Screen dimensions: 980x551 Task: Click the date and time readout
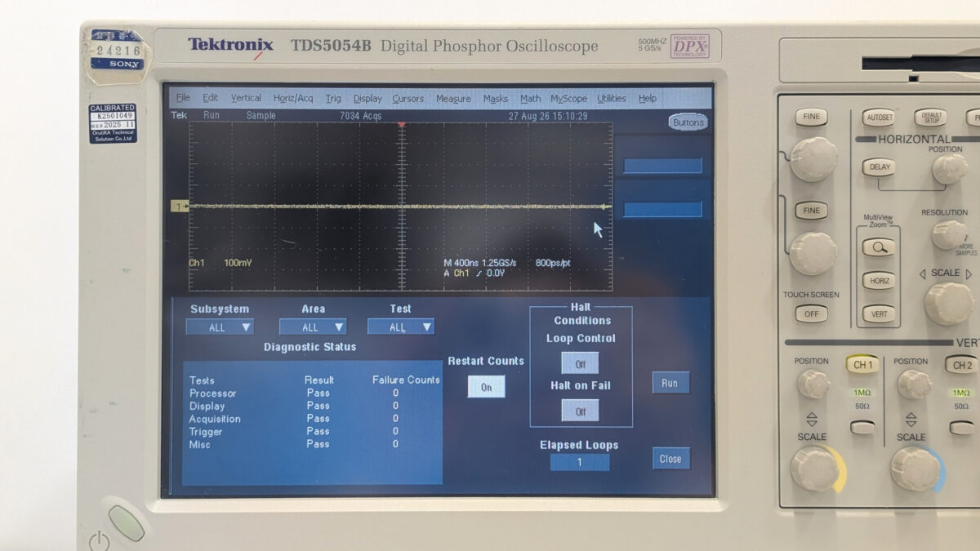[547, 116]
